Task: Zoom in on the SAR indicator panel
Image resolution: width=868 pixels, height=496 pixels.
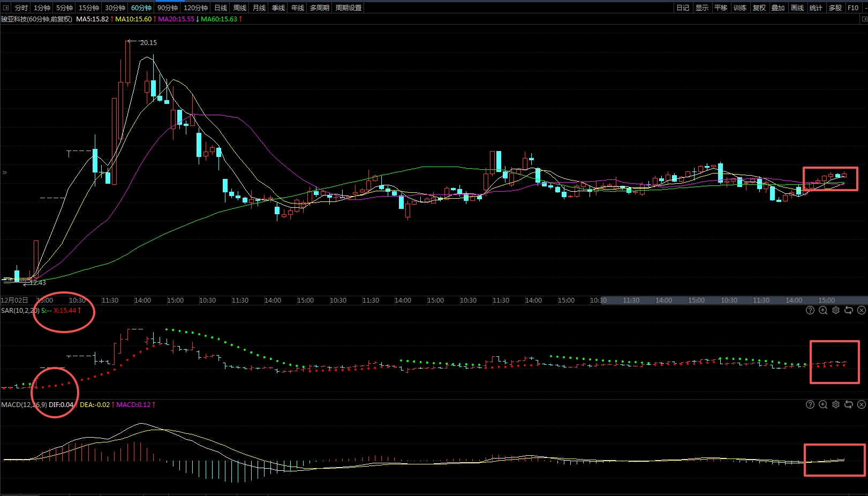Action: (x=823, y=310)
